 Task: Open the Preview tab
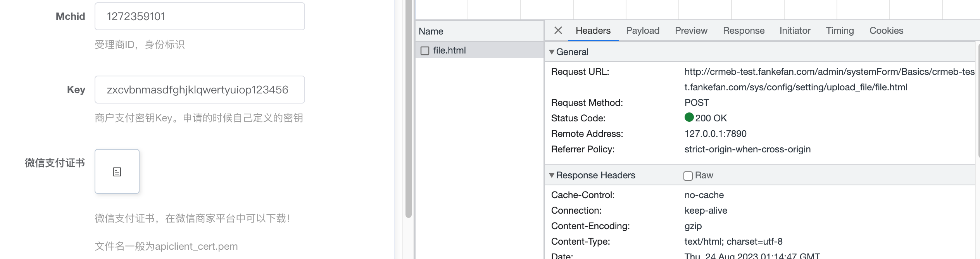click(691, 31)
